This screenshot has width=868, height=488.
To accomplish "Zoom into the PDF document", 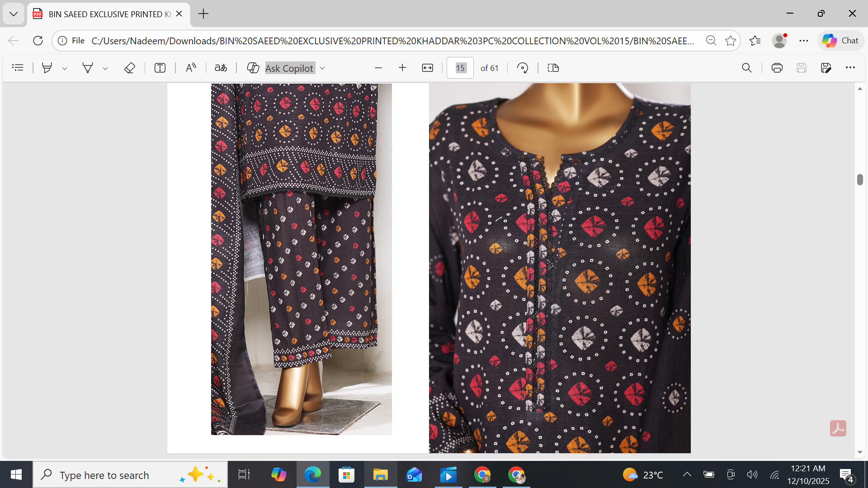I will point(402,68).
